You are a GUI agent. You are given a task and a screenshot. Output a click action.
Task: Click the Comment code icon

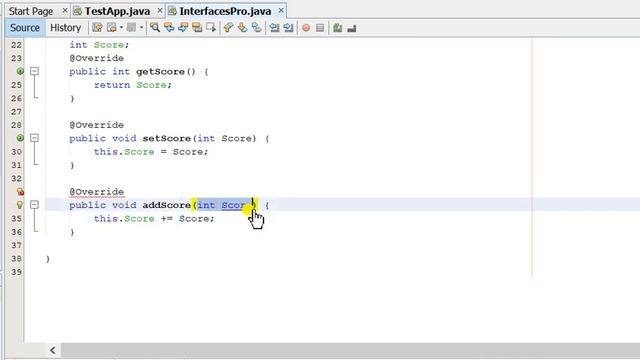[338, 28]
